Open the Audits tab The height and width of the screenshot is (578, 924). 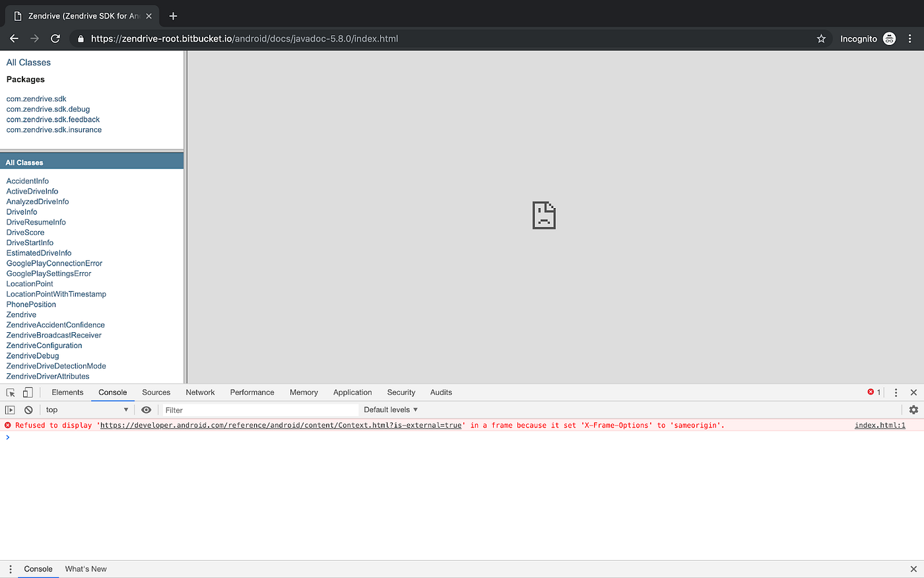tap(441, 392)
